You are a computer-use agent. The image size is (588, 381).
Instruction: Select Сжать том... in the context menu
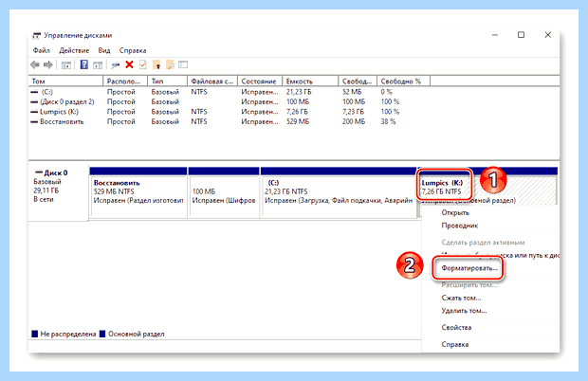coord(461,299)
